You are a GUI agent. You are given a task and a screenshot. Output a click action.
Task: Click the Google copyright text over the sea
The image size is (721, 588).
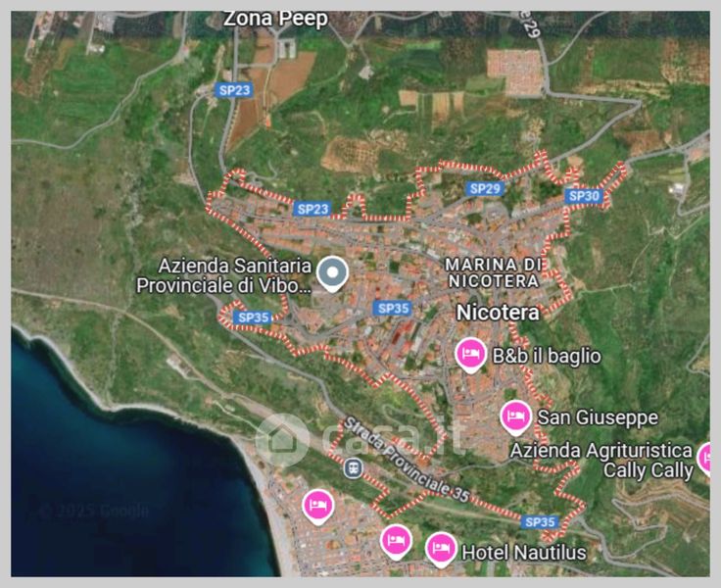point(93,511)
